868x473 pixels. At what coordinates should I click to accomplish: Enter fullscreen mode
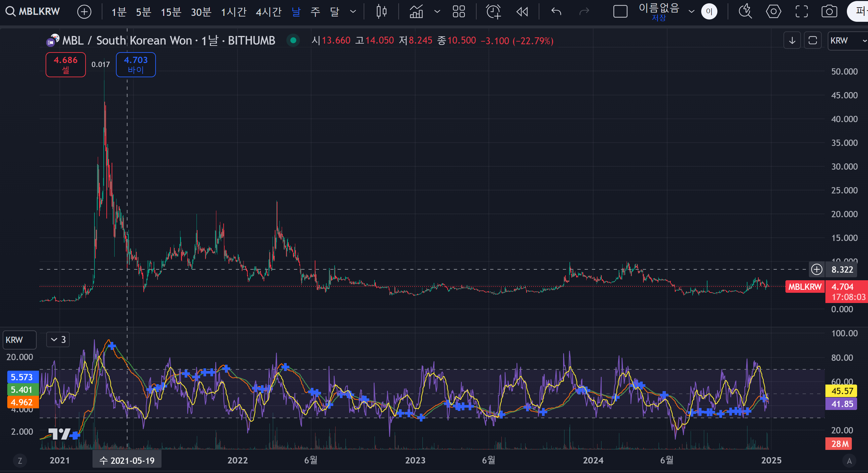click(x=802, y=12)
